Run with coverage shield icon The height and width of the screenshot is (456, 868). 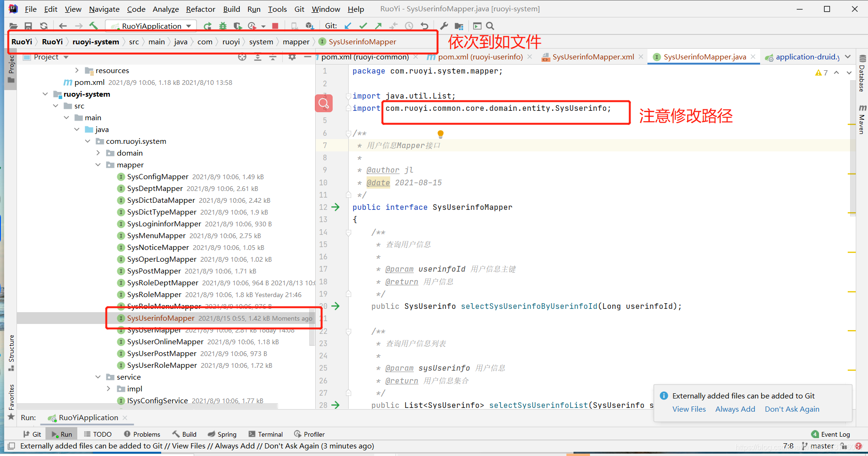(x=237, y=26)
